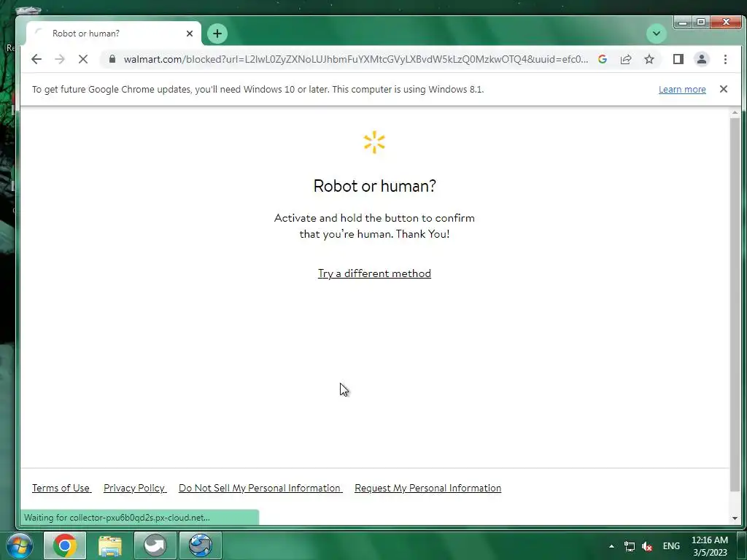The image size is (747, 560).
Task: Open the side panel icon
Action: coord(678,59)
